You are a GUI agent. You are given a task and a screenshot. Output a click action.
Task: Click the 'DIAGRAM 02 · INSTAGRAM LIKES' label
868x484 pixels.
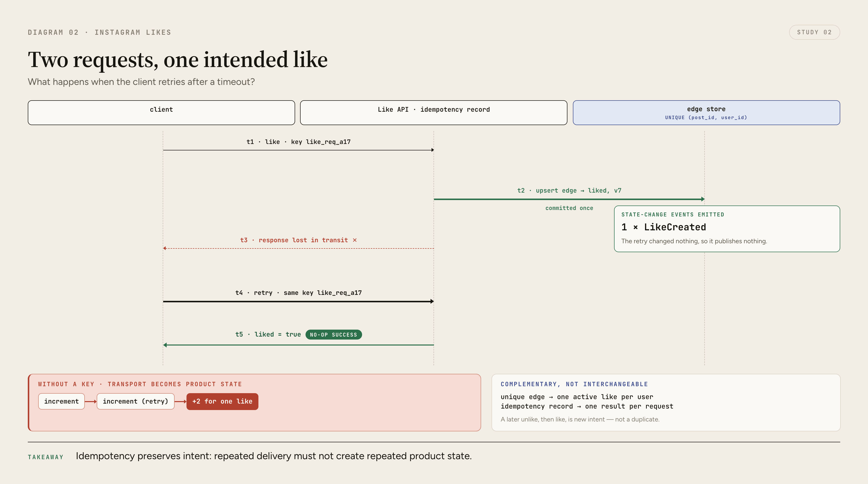99,32
